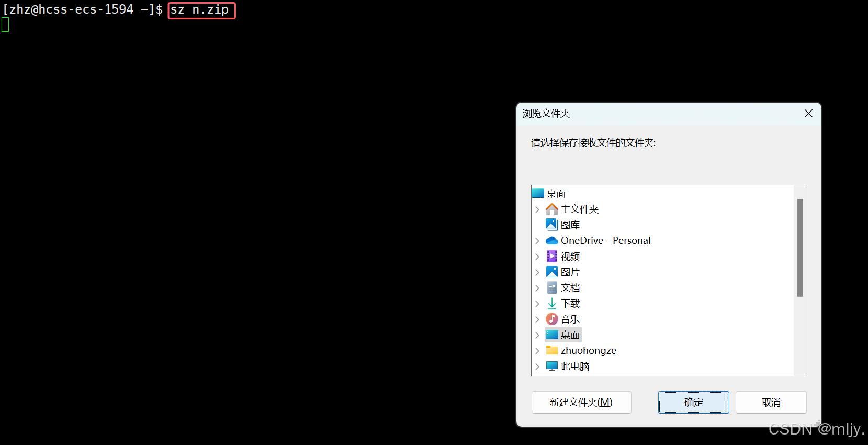The image size is (868, 445).
Task: Click the 图库 gallery icon
Action: click(552, 225)
